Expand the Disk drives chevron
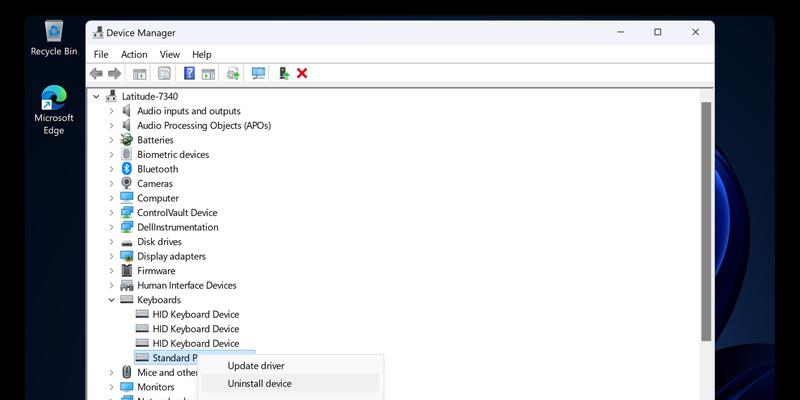This screenshot has height=400, width=800. (111, 242)
